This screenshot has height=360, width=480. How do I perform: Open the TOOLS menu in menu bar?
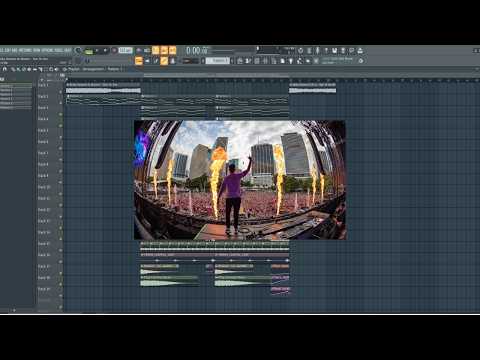tap(59, 50)
